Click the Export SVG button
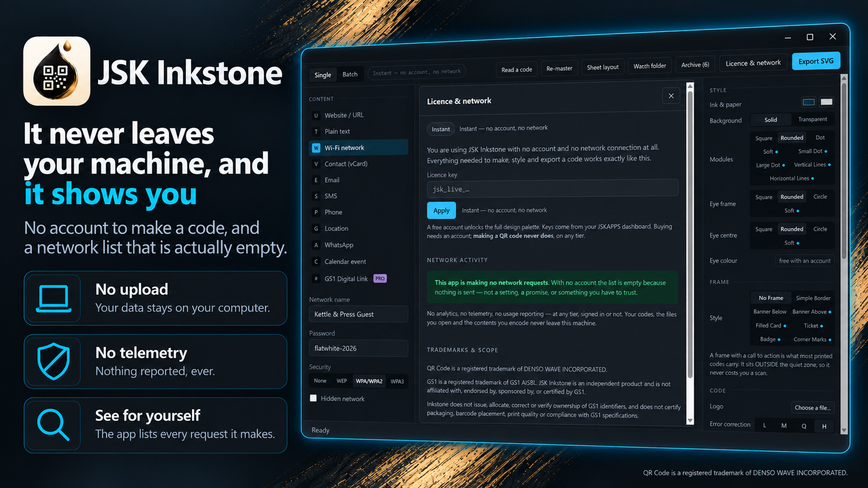Screen dimensions: 868x488 coord(816,61)
